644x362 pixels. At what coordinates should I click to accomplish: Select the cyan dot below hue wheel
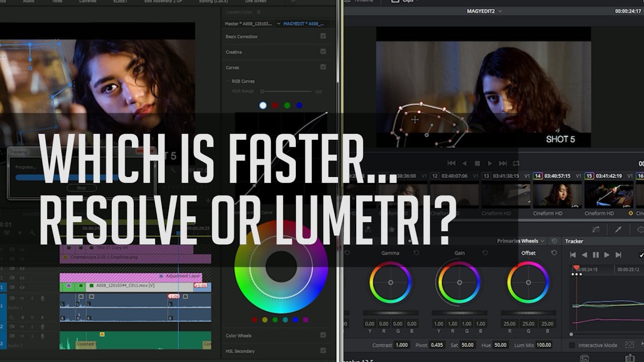coord(285,320)
